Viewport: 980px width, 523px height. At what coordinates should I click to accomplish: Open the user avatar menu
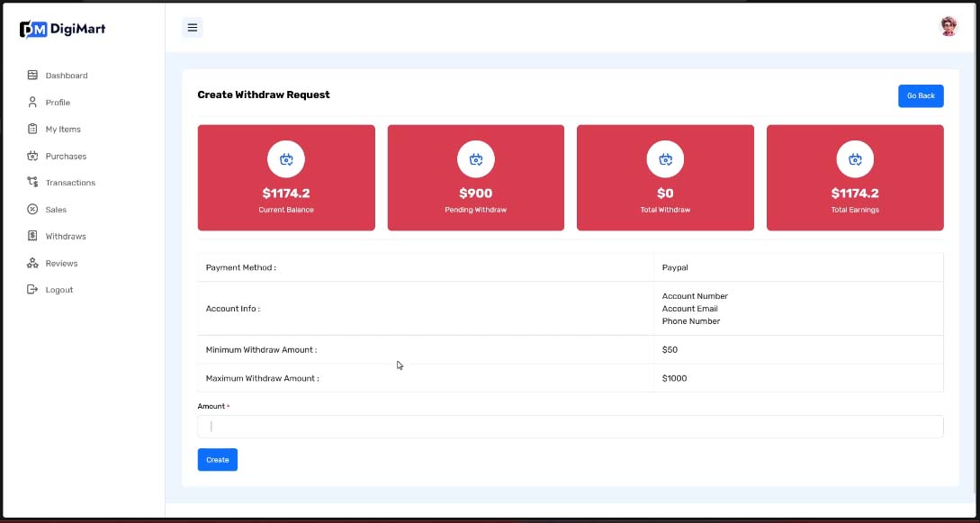point(949,27)
